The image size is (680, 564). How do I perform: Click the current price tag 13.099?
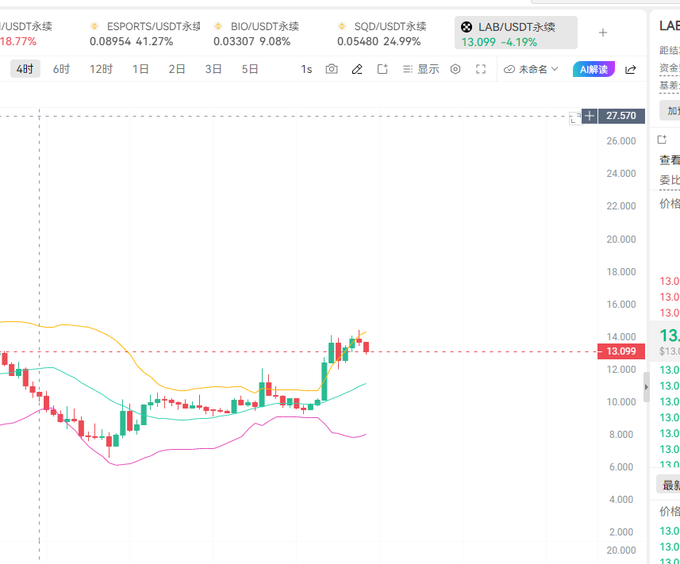click(621, 351)
